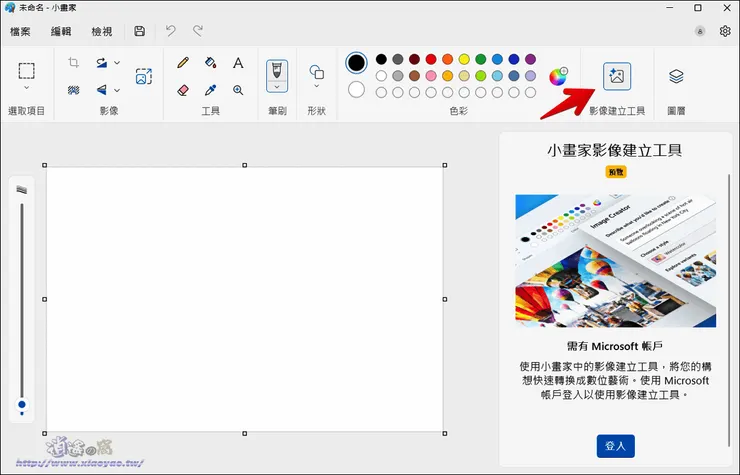Viewport: 740px width, 475px height.
Task: Pick the light blue color swatch
Action: [497, 76]
